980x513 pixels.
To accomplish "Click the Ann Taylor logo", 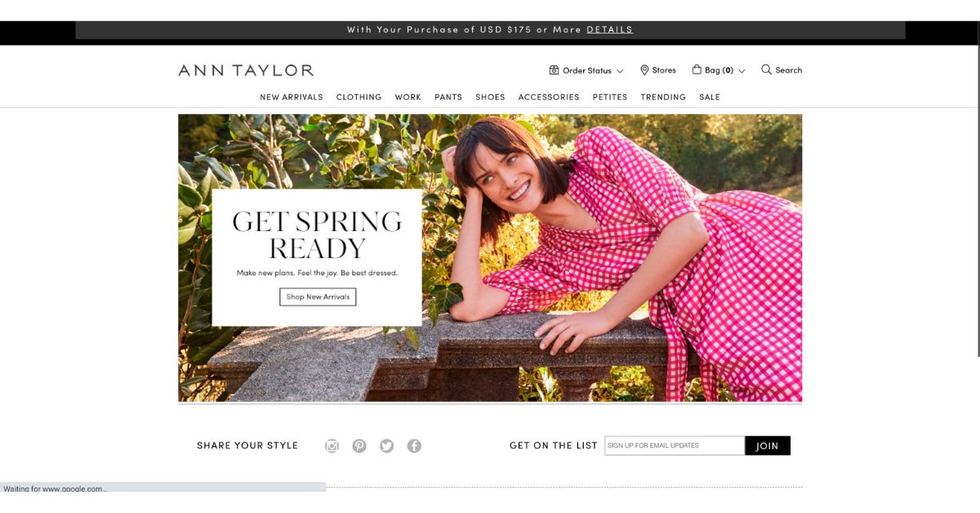I will (x=246, y=70).
